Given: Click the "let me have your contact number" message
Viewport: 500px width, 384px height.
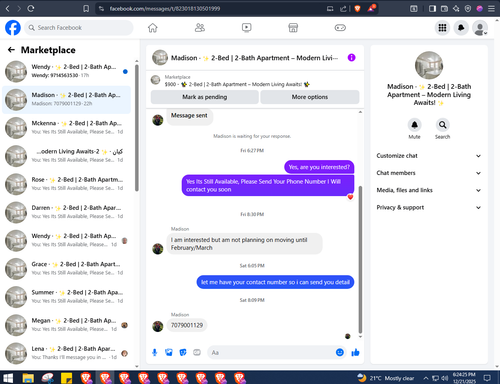Looking at the screenshot, I should (275, 282).
